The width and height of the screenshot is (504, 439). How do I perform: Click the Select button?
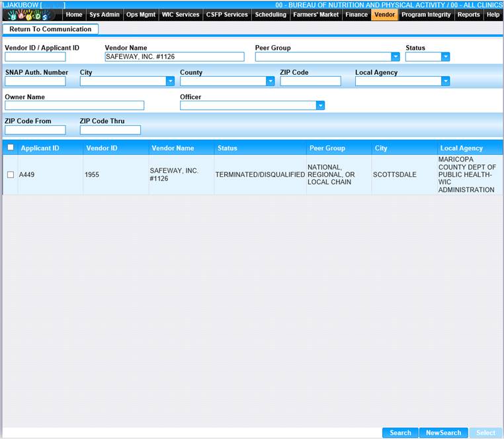click(485, 433)
